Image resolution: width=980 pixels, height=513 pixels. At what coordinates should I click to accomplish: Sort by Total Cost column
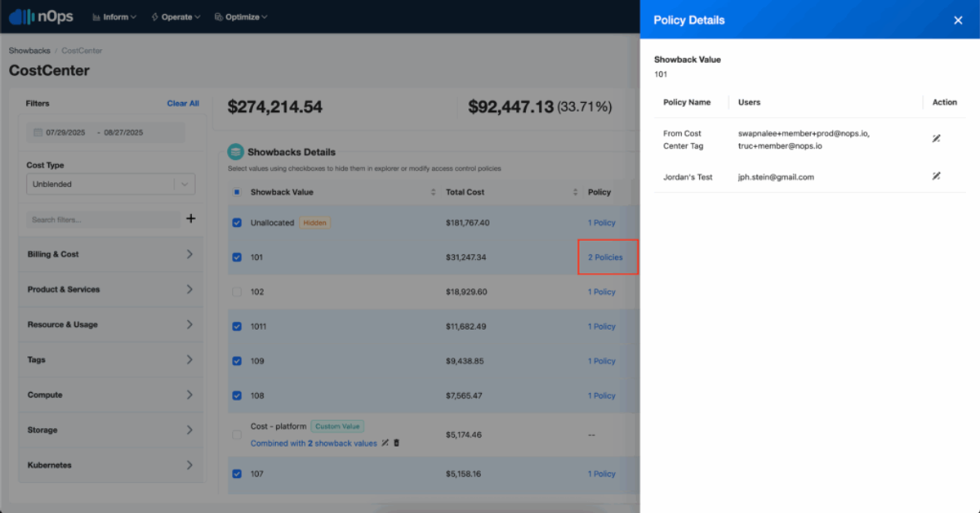click(x=576, y=193)
